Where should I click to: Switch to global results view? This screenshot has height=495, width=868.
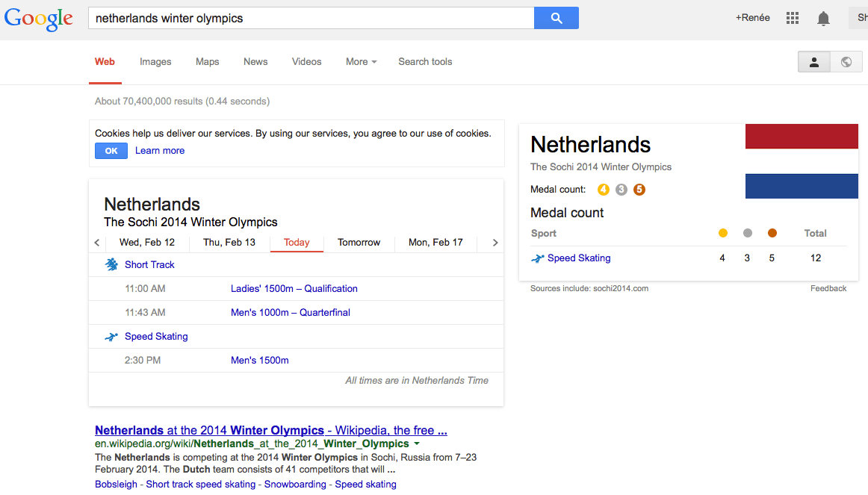[846, 61]
